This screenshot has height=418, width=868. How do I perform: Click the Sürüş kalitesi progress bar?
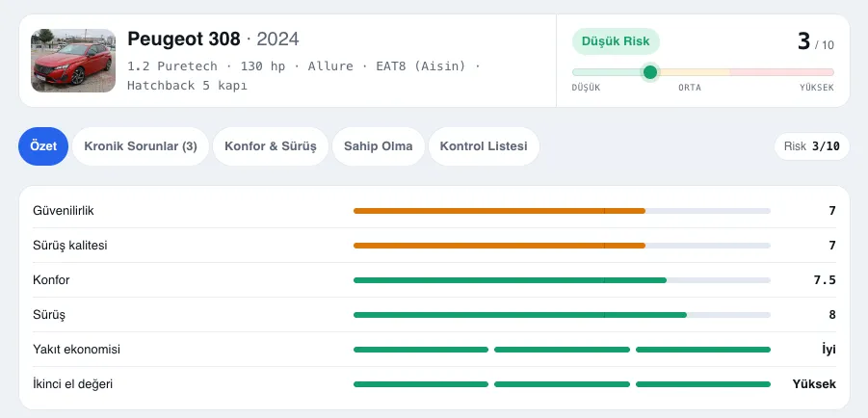[562, 246]
